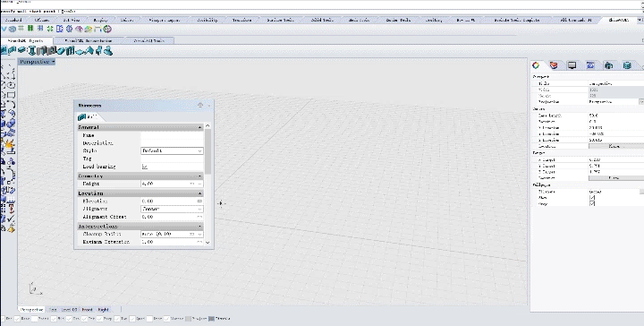Viewport: 644px width, 326px height.
Task: Select the Roof object tool
Action: [89, 50]
